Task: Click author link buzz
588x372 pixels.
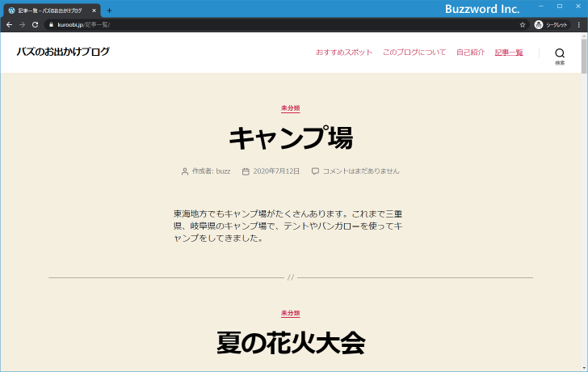Action: (223, 171)
